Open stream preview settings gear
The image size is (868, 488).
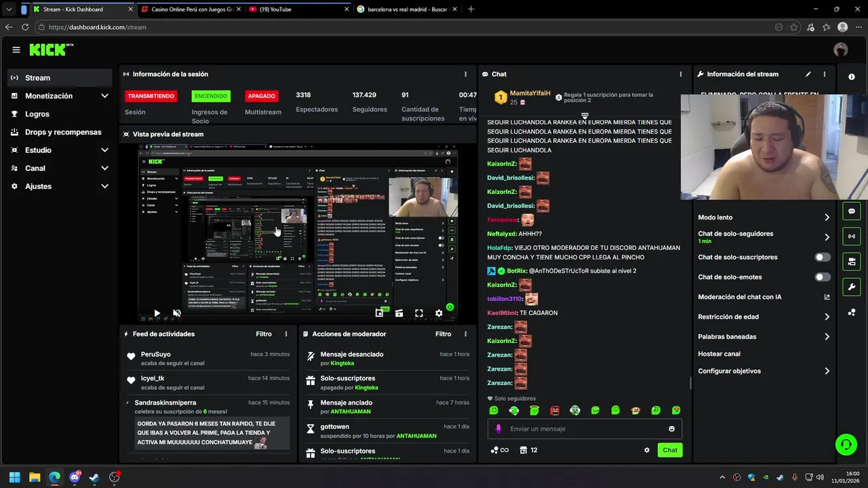tap(439, 313)
